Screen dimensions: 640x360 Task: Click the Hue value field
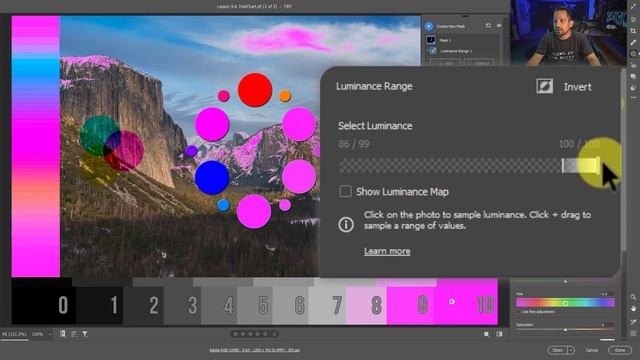[607, 294]
